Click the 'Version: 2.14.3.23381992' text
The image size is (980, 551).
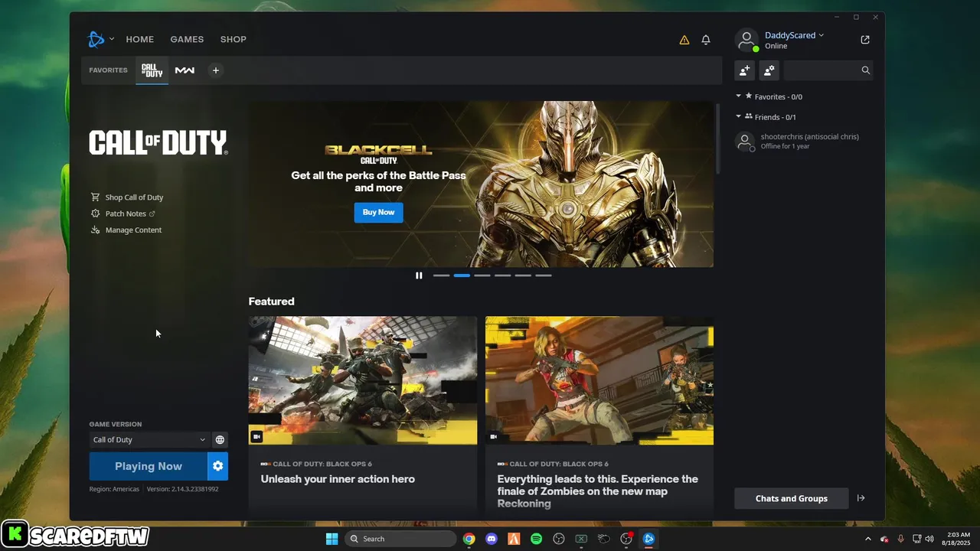(x=182, y=489)
